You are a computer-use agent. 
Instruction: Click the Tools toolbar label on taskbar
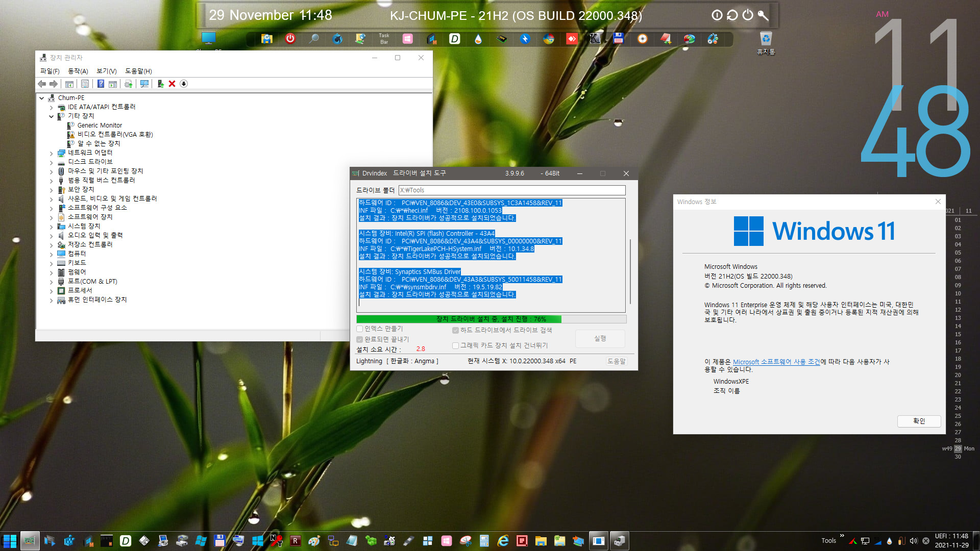point(828,541)
